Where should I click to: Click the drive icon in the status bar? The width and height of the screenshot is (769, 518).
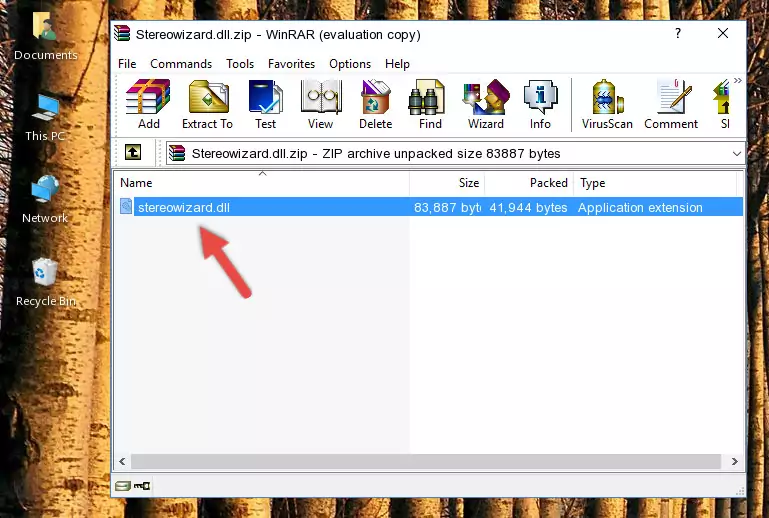point(123,486)
